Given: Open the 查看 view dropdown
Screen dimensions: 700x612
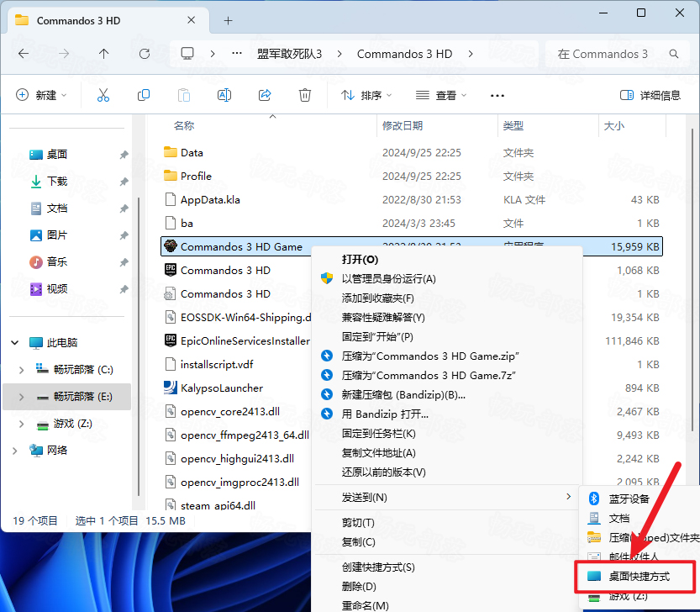Looking at the screenshot, I should click(441, 95).
